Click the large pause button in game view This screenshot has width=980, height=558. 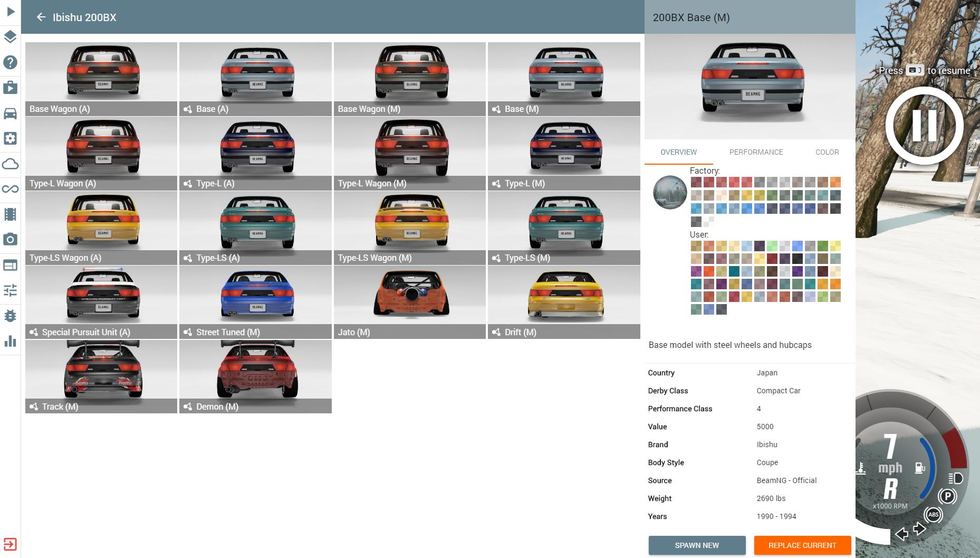(x=924, y=126)
